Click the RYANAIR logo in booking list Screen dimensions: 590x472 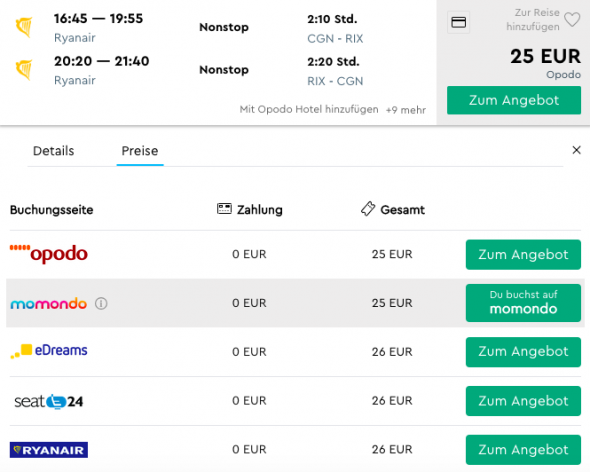click(49, 450)
